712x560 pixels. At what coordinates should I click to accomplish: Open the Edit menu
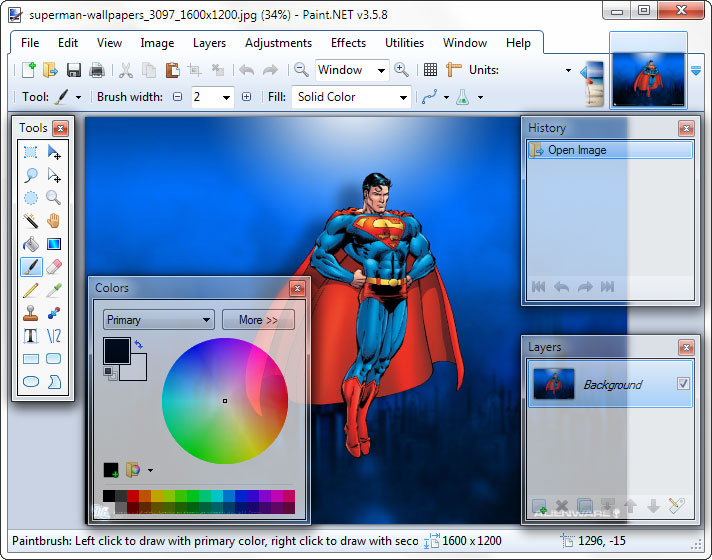coord(68,43)
